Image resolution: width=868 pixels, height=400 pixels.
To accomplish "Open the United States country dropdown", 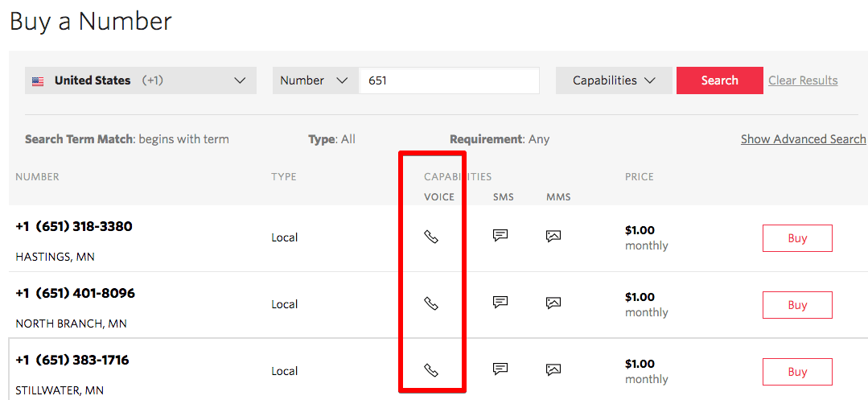I will (140, 80).
